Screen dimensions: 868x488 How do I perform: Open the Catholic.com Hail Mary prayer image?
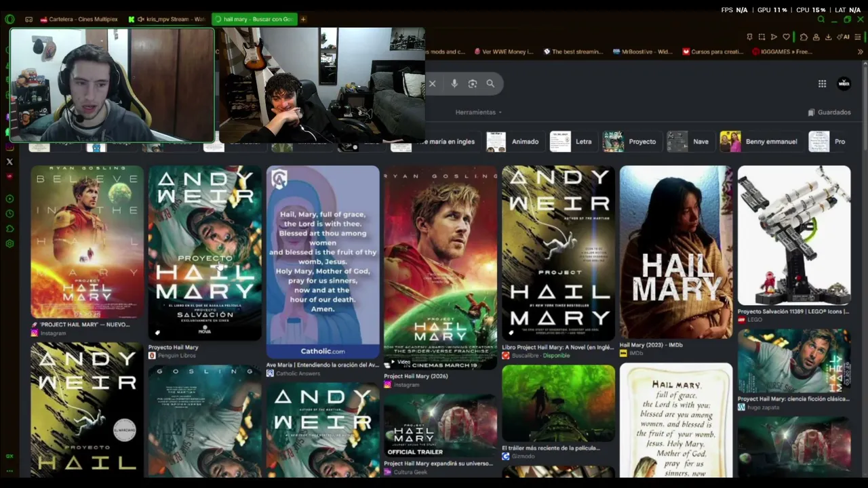[x=323, y=262]
